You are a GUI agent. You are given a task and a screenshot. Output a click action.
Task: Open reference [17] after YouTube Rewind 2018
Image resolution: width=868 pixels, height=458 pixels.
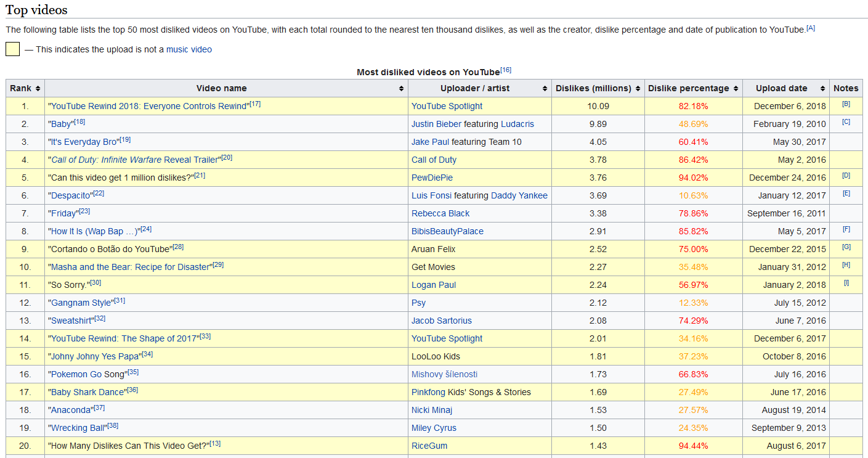255,104
